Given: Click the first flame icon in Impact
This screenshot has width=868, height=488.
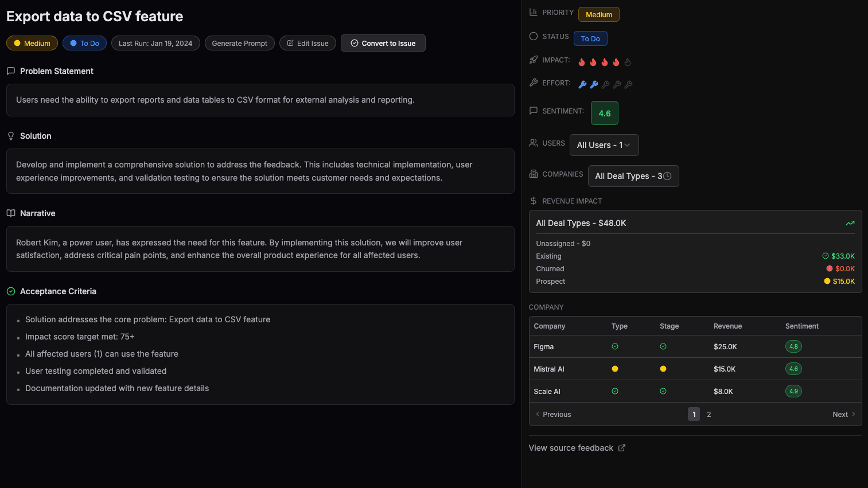Looking at the screenshot, I should point(582,62).
